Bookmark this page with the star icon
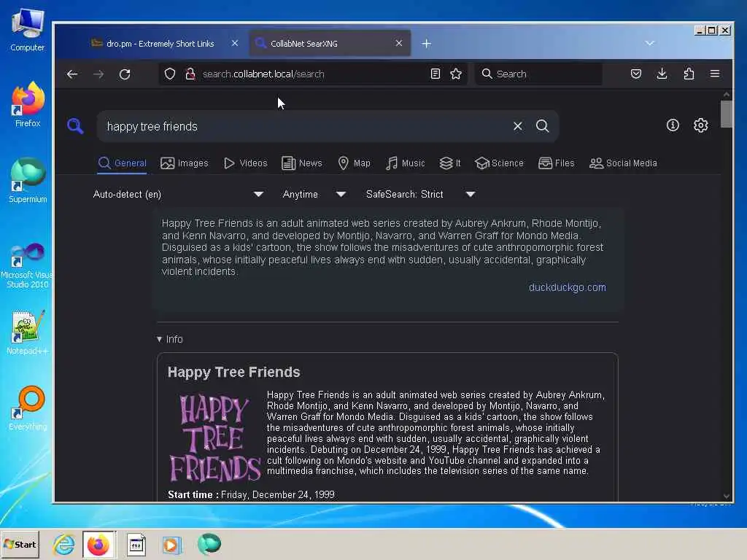 [x=456, y=74]
